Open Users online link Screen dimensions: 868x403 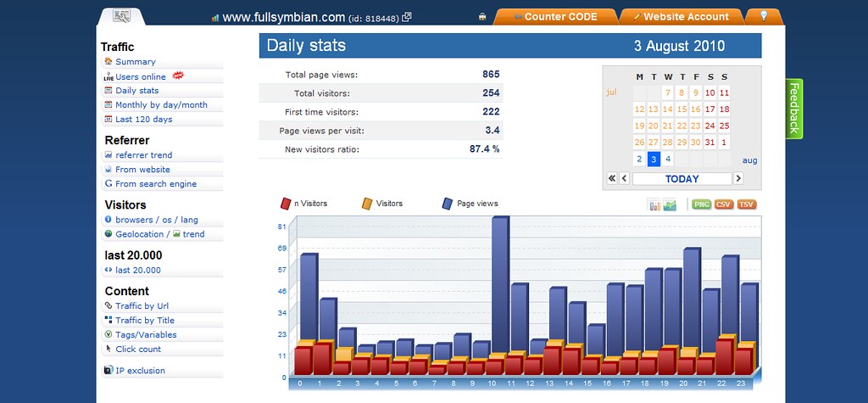pyautogui.click(x=140, y=76)
